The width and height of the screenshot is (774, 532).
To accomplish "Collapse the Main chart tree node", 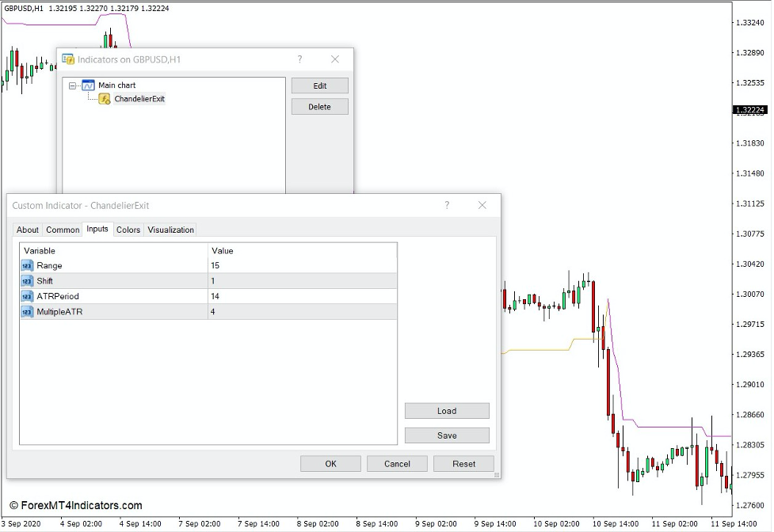I will pyautogui.click(x=74, y=85).
